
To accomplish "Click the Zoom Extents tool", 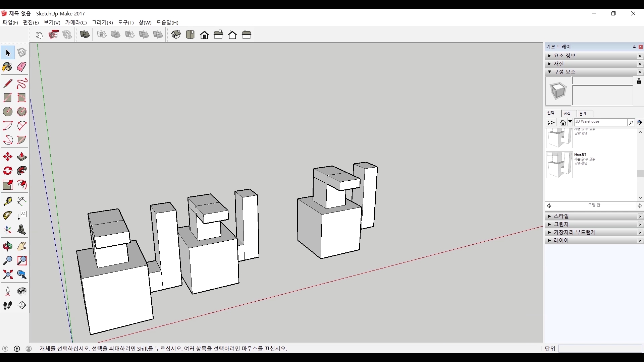I will point(7,275).
